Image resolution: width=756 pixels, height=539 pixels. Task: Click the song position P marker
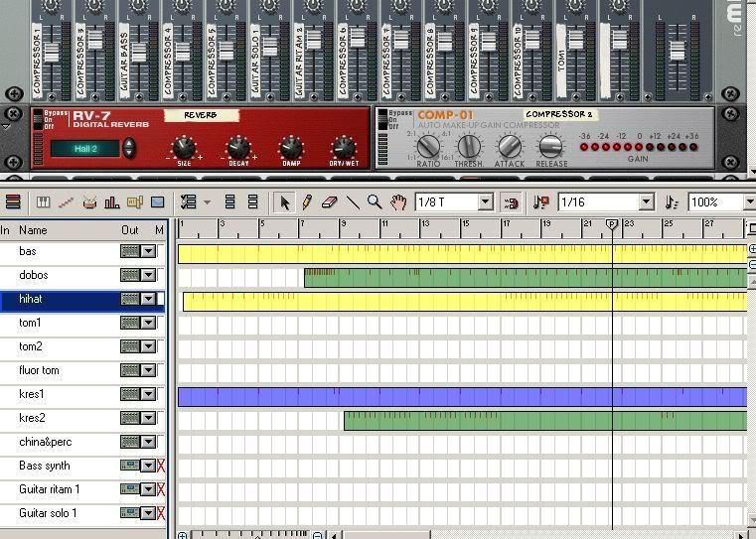[612, 224]
